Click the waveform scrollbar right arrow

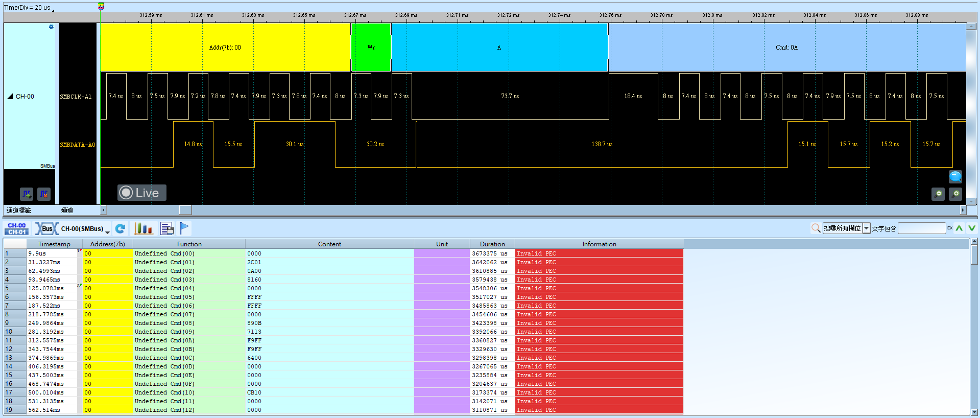click(963, 210)
